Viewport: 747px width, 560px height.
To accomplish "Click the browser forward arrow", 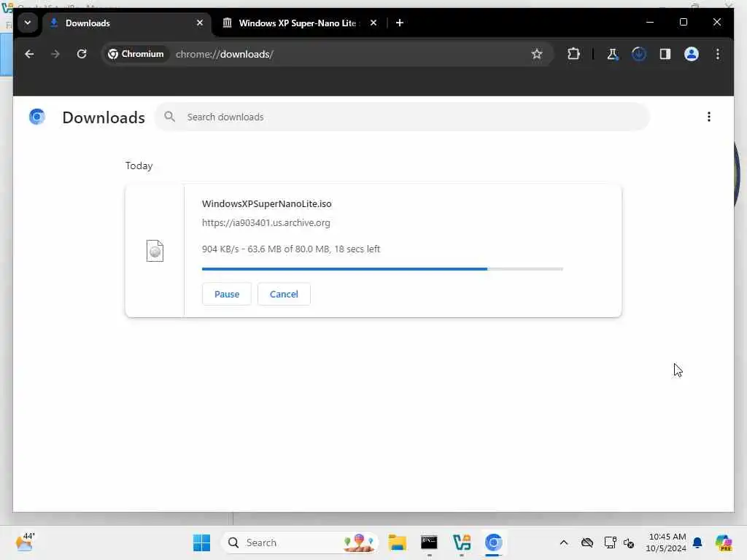I will [55, 54].
